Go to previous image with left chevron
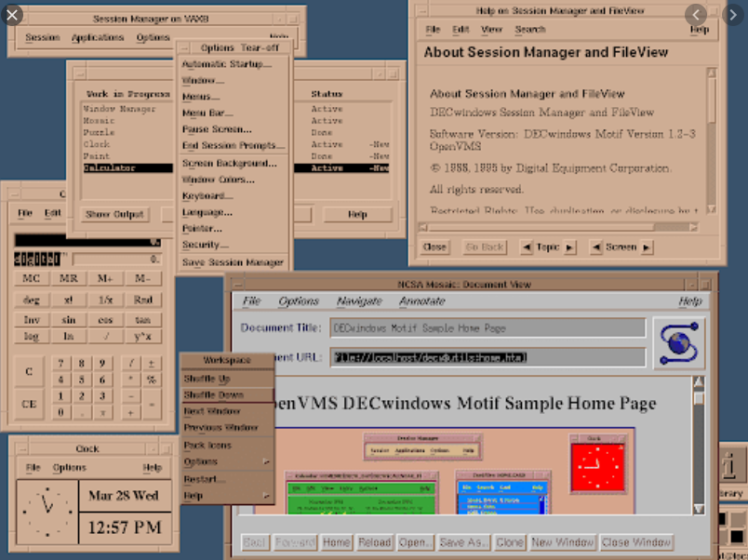The width and height of the screenshot is (748, 560). 696,15
